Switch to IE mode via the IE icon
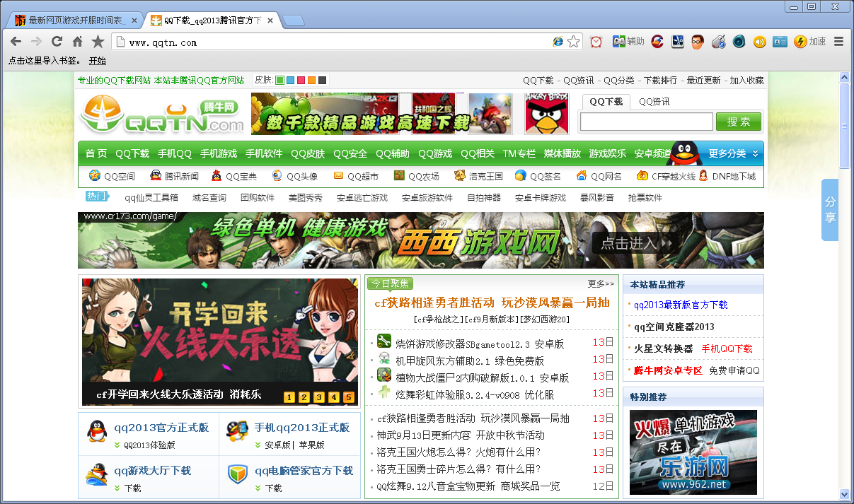The height and width of the screenshot is (504, 854). pyautogui.click(x=558, y=42)
